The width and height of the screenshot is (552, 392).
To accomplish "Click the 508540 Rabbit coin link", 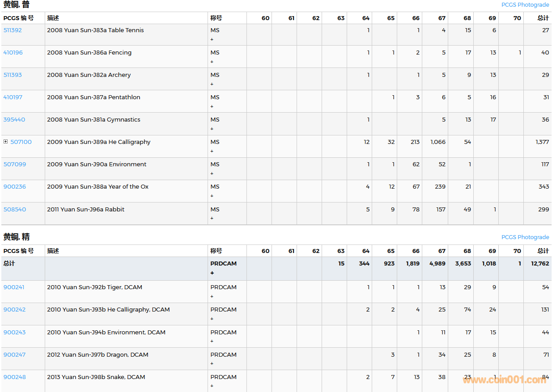I will (x=15, y=210).
